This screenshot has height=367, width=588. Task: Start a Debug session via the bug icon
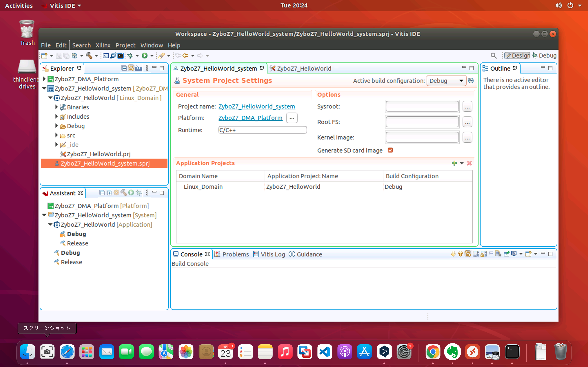131,56
